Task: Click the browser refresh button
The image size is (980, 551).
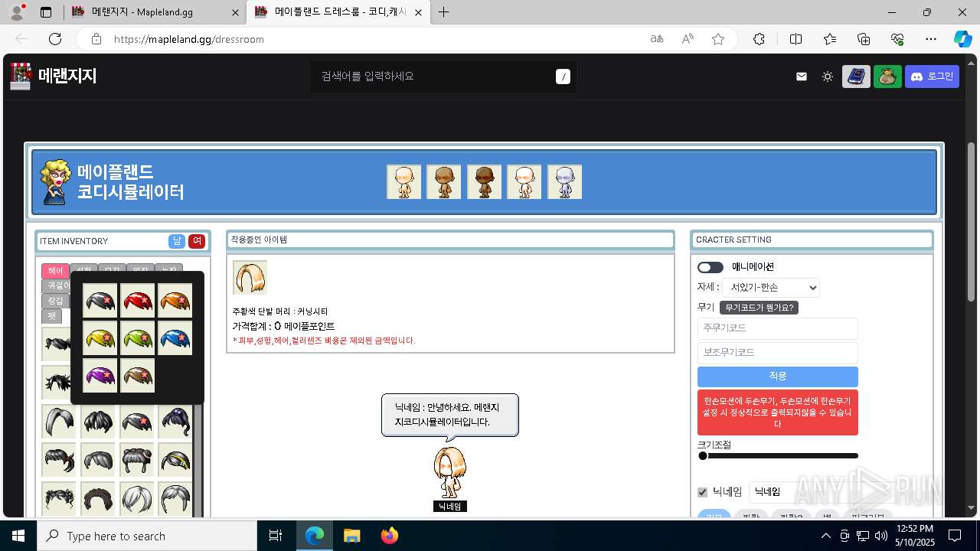Action: [x=55, y=39]
